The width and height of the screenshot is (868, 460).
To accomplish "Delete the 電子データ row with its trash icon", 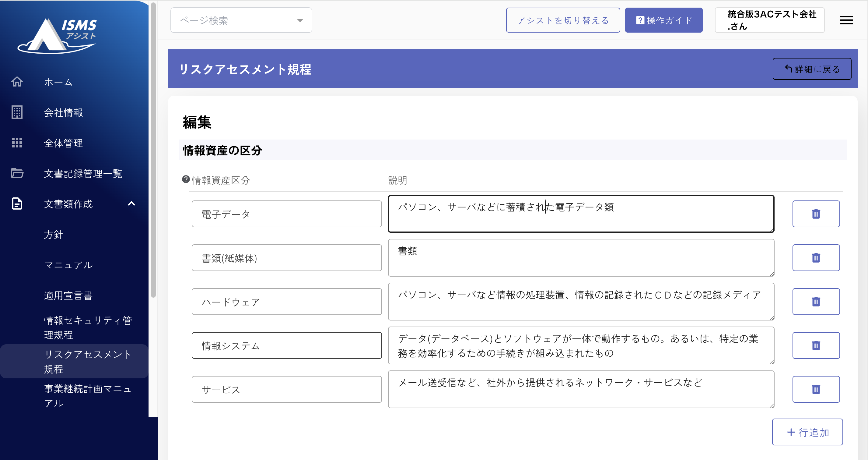I will pos(815,214).
